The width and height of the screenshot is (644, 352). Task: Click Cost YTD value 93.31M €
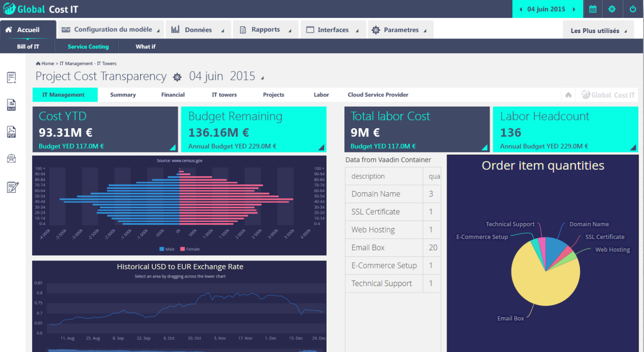click(65, 133)
